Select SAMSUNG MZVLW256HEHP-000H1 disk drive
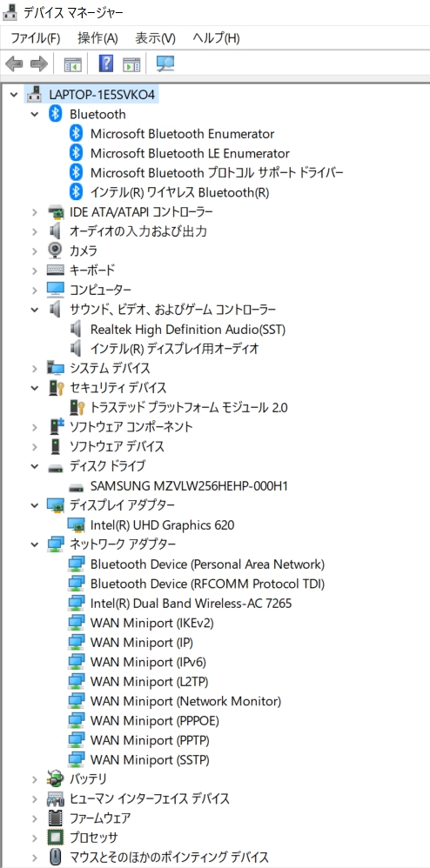The height and width of the screenshot is (868, 430). click(189, 486)
